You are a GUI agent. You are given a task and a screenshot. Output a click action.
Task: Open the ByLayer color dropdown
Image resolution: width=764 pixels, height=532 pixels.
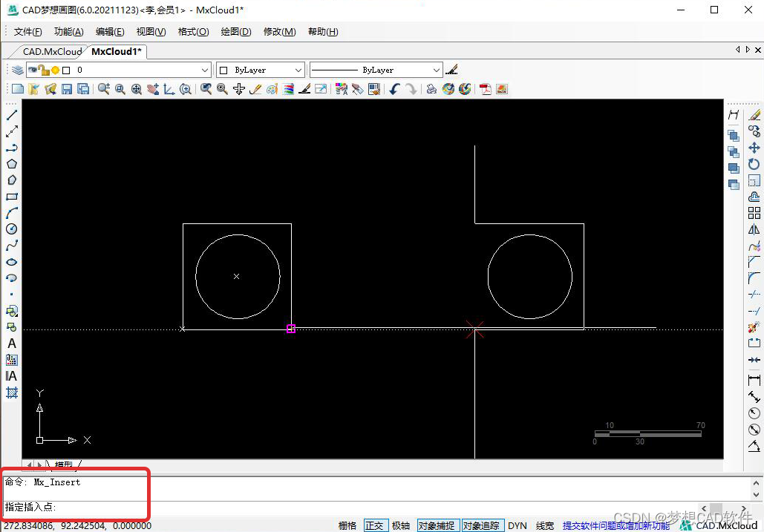click(x=298, y=70)
